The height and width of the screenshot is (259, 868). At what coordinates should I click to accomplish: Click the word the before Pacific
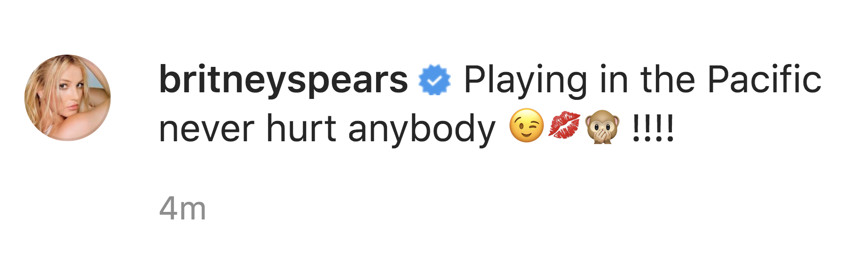pos(668,79)
